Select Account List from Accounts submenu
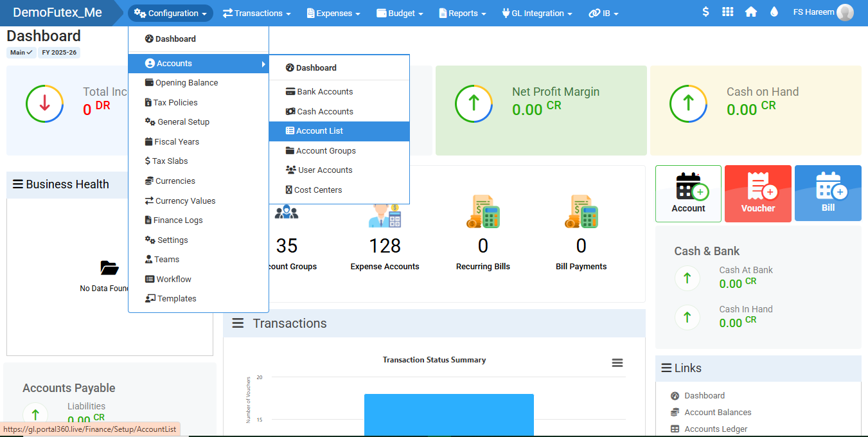 tap(319, 131)
